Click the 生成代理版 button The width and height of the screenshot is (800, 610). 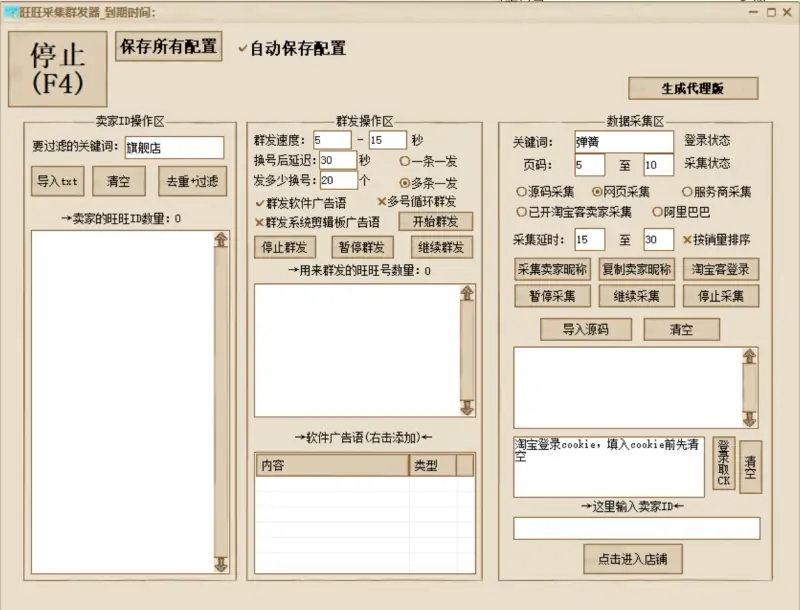pos(693,88)
